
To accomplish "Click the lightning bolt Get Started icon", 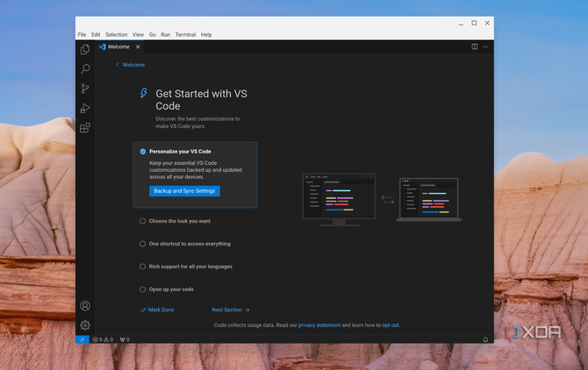I will [144, 93].
